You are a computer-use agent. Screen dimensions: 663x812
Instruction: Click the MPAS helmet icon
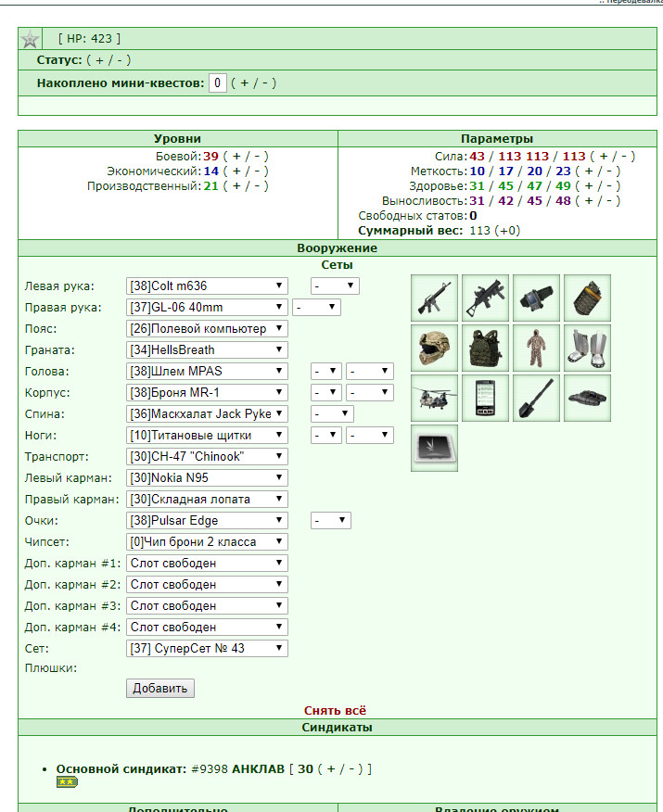[x=434, y=348]
